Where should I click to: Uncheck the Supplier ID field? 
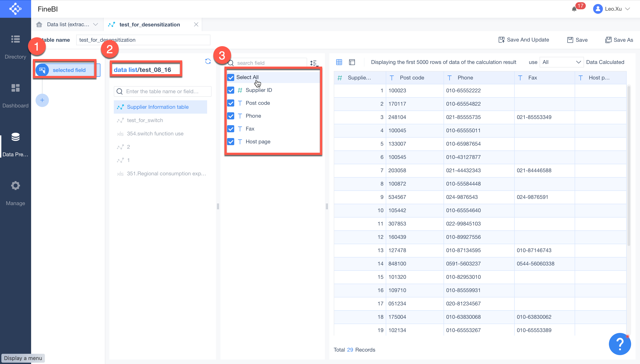pos(230,90)
